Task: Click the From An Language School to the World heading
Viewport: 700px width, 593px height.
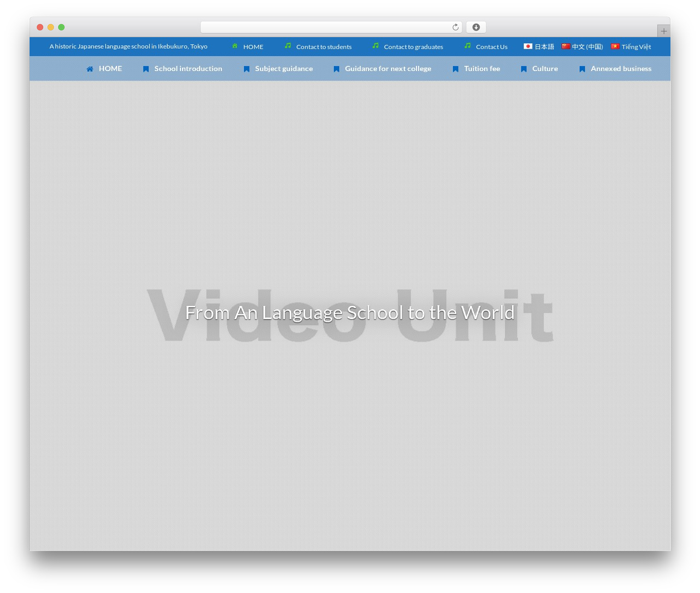Action: pyautogui.click(x=350, y=312)
